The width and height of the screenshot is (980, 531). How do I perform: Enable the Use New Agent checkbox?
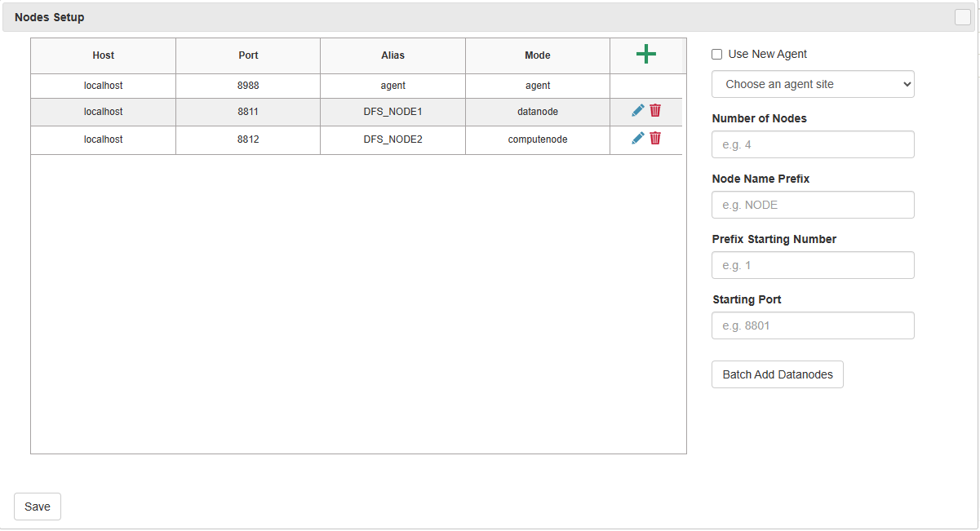click(x=717, y=55)
